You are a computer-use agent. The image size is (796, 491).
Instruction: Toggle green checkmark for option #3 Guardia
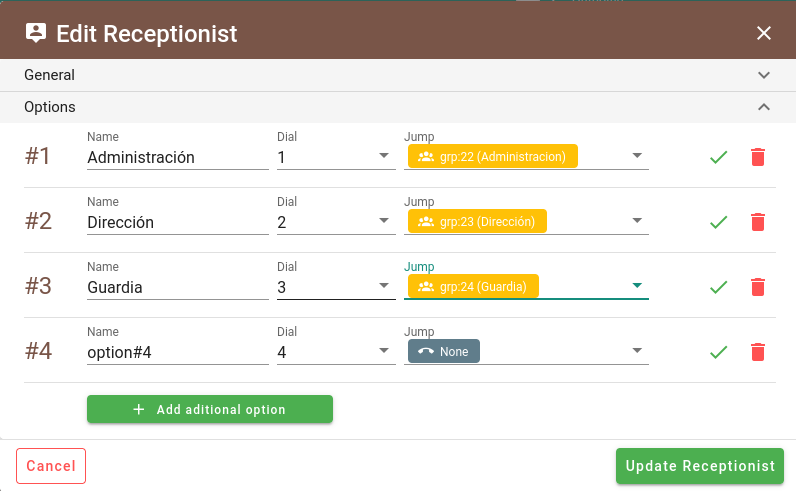718,287
